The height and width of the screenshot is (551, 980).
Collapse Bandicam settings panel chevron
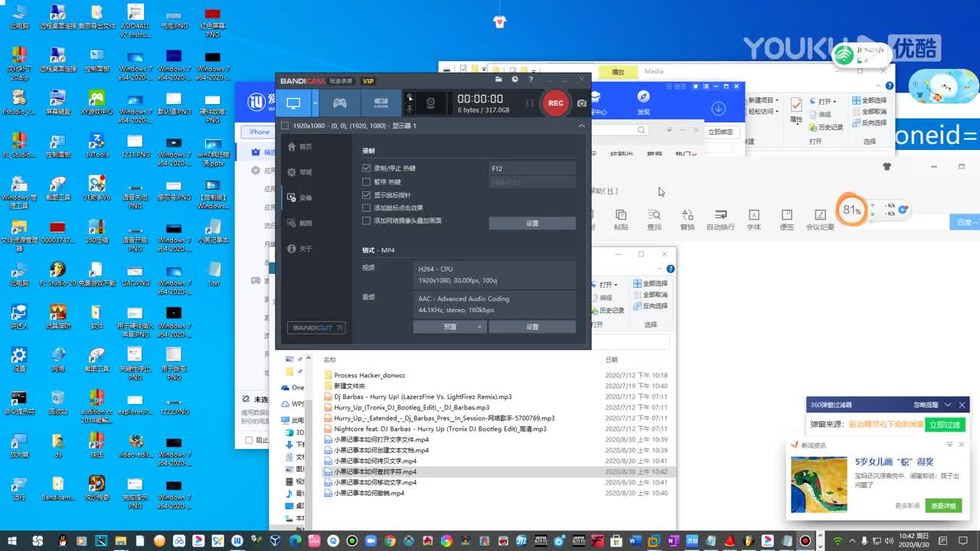(x=581, y=126)
